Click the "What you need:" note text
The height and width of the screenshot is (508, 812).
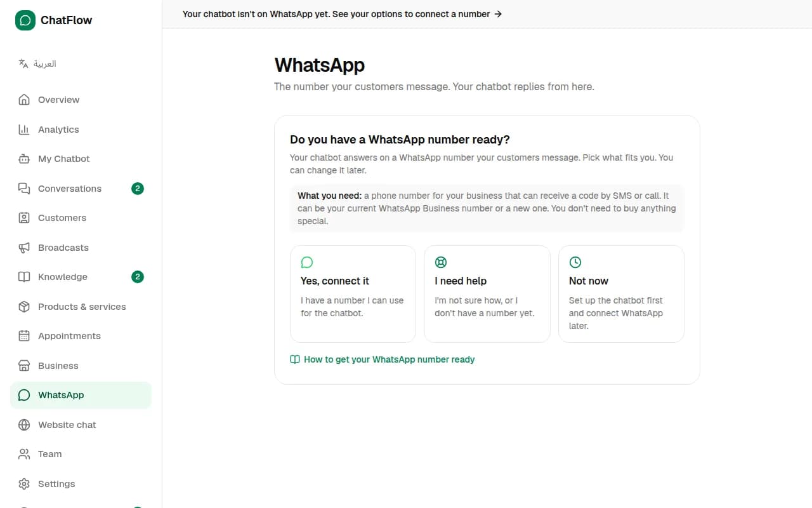(x=329, y=196)
